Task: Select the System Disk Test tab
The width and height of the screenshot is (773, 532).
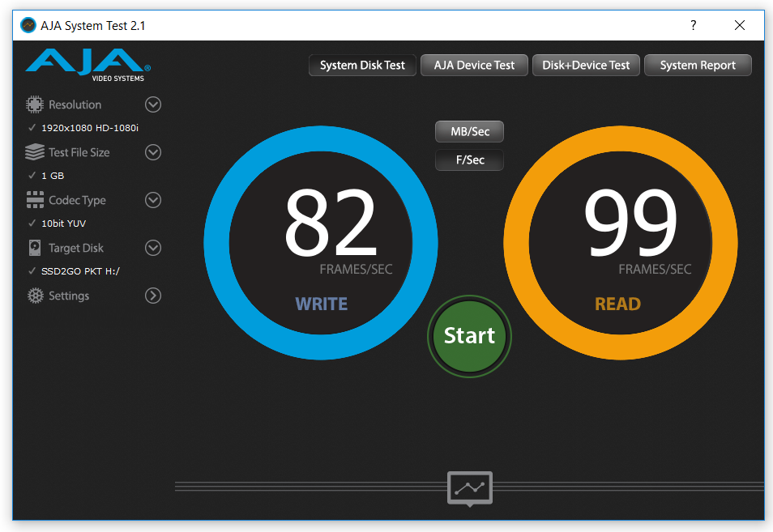Action: 362,65
